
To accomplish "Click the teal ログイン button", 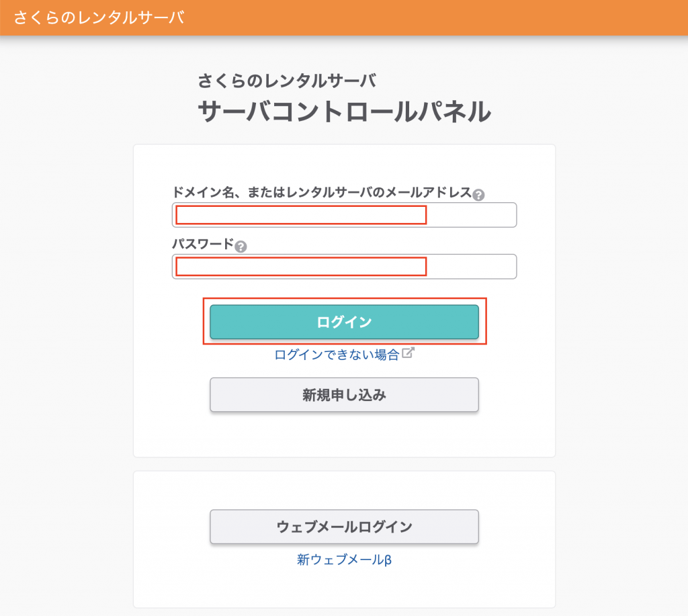I will [345, 322].
